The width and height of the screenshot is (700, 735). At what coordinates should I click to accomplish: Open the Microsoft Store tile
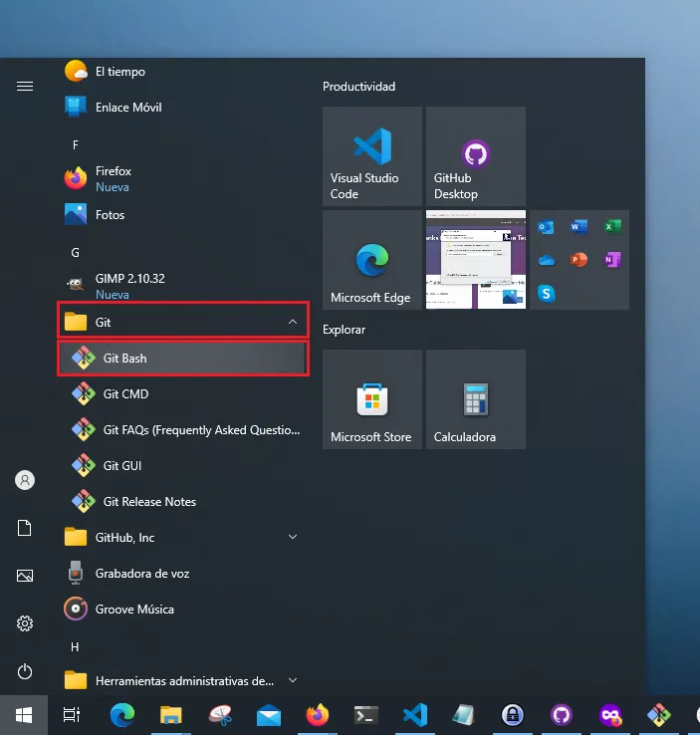372,399
